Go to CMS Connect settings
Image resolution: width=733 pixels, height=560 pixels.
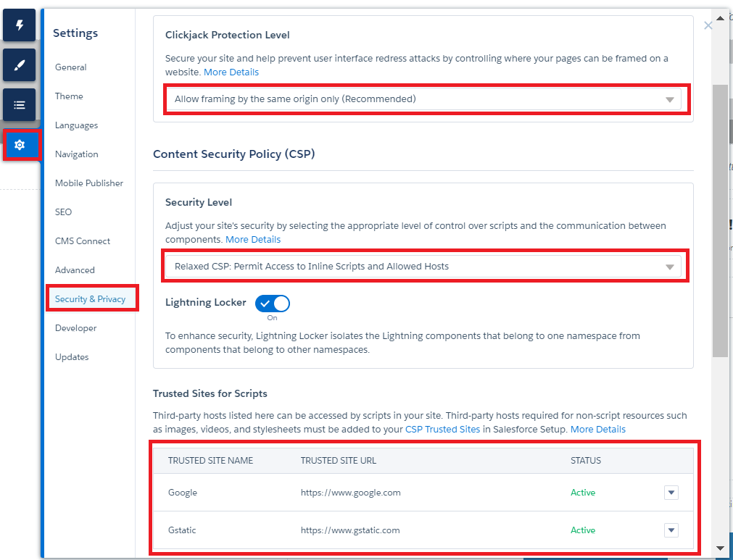tap(82, 241)
